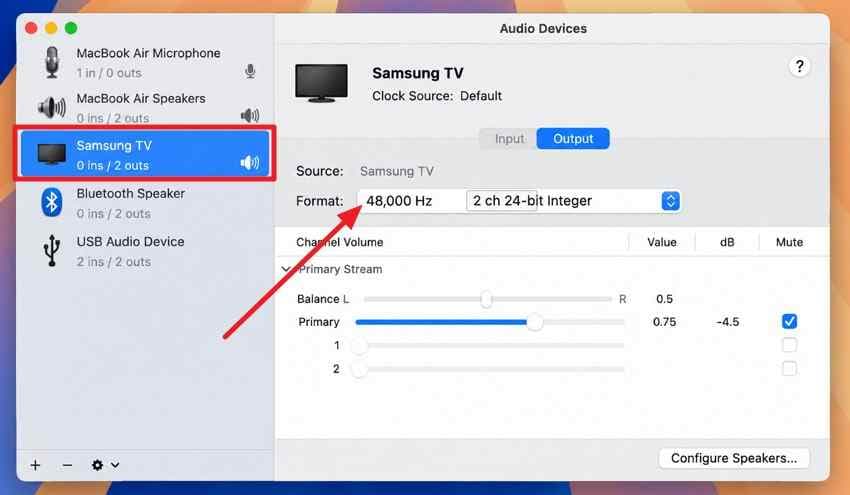Click the MacBook Air Microphone device icon
Viewport: 850px width, 495px height.
[52, 62]
